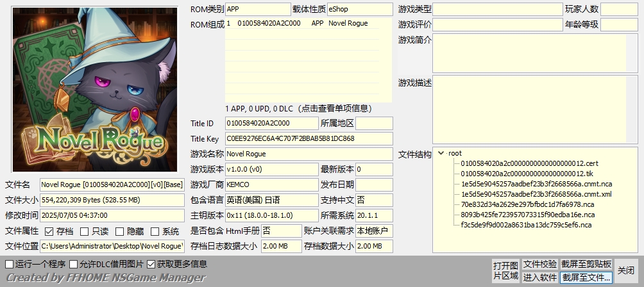Viewport: 644px width, 287px height.
Task: Click the 进入软件 button
Action: tap(539, 277)
